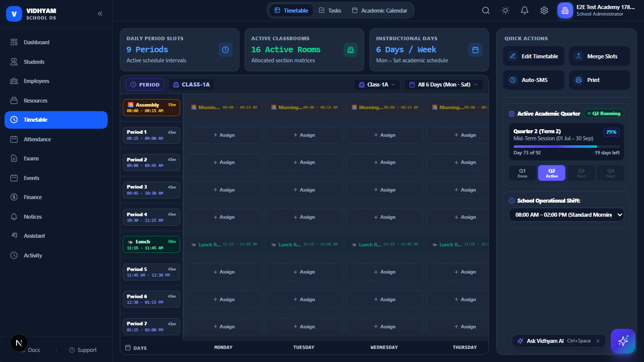Image resolution: width=644 pixels, height=362 pixels.
Task: Select Timetable in the sidebar
Action: pyautogui.click(x=56, y=120)
